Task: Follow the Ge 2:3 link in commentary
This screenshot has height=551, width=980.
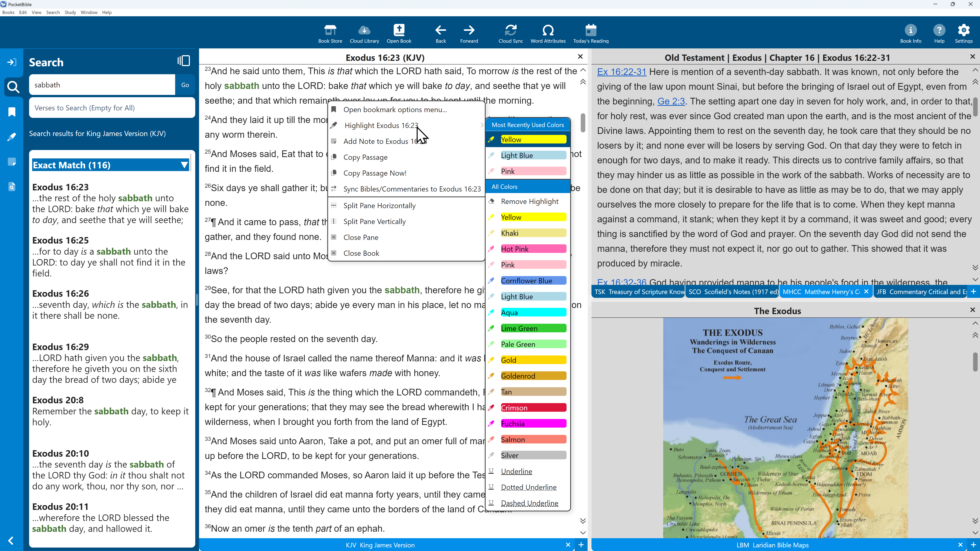Action: coord(671,102)
